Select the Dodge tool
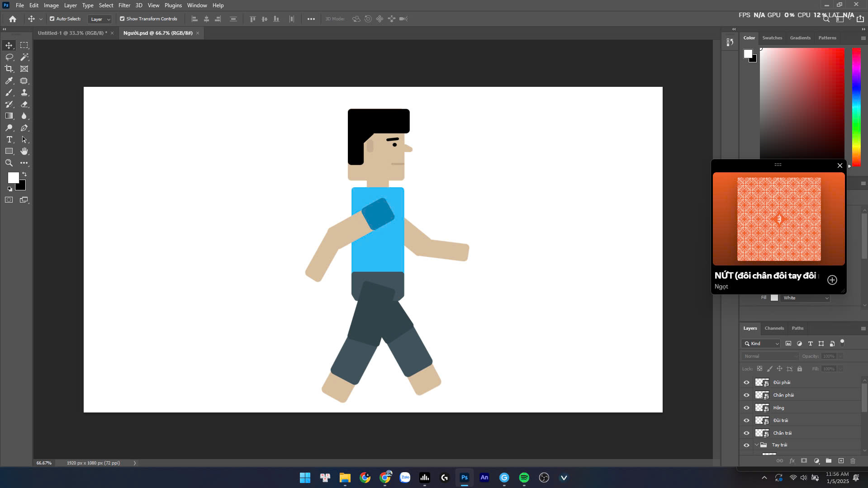 coord(9,128)
